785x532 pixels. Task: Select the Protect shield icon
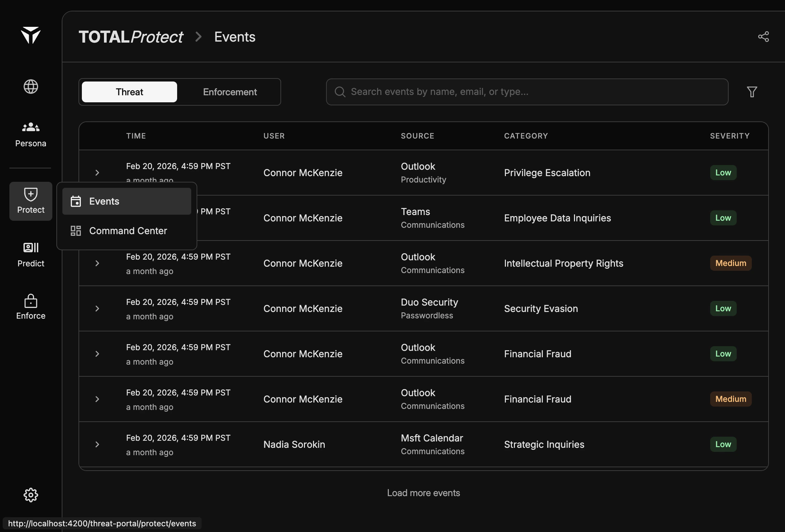click(31, 194)
